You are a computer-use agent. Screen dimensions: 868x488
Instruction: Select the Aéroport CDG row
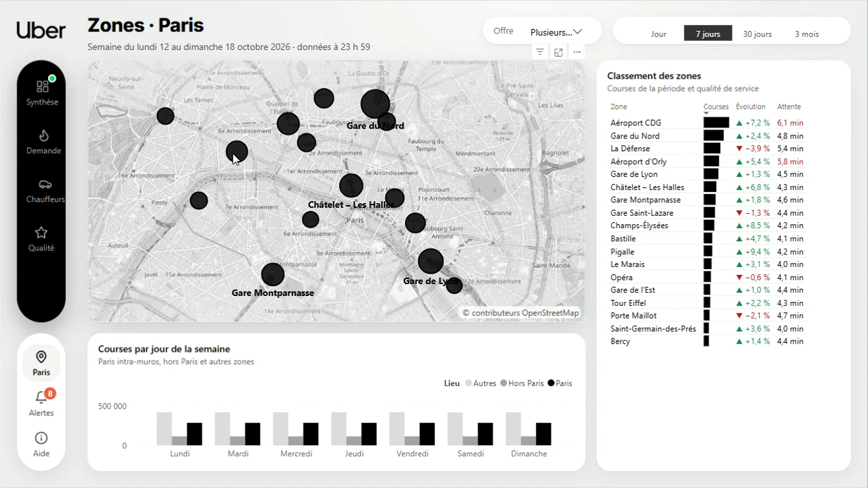tap(707, 123)
